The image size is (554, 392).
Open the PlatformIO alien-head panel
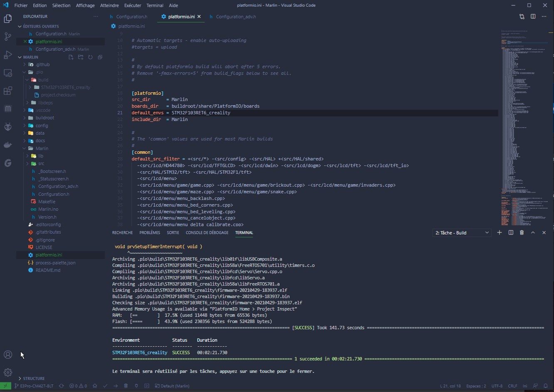click(7, 127)
